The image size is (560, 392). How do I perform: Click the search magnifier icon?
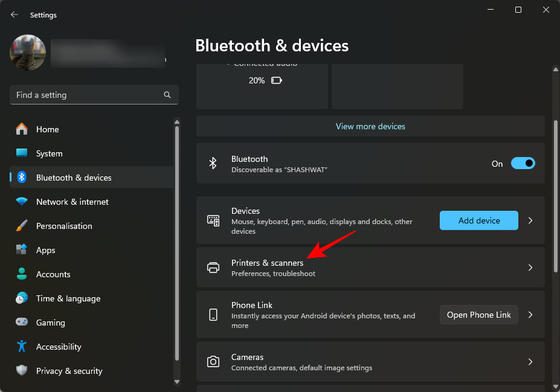click(167, 95)
